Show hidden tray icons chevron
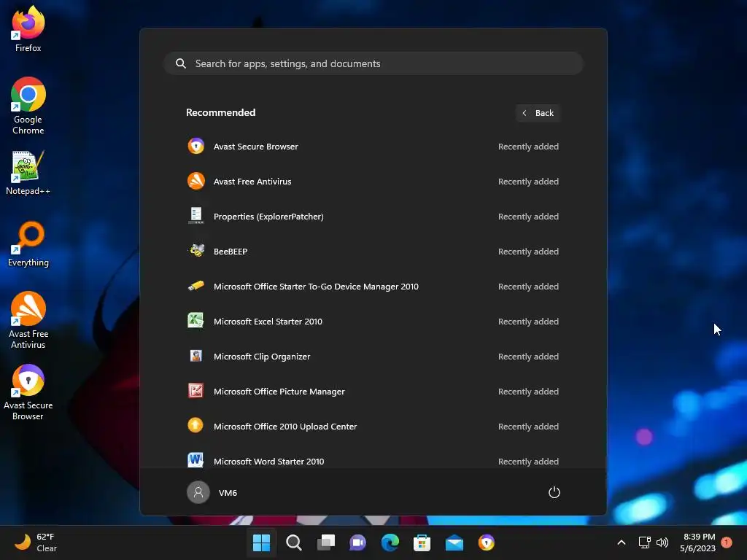747x560 pixels. coord(622,542)
